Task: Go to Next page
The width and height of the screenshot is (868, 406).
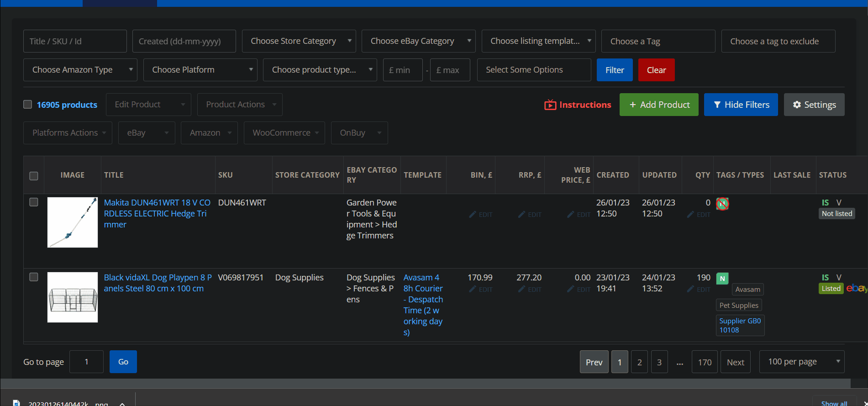Action: point(736,362)
